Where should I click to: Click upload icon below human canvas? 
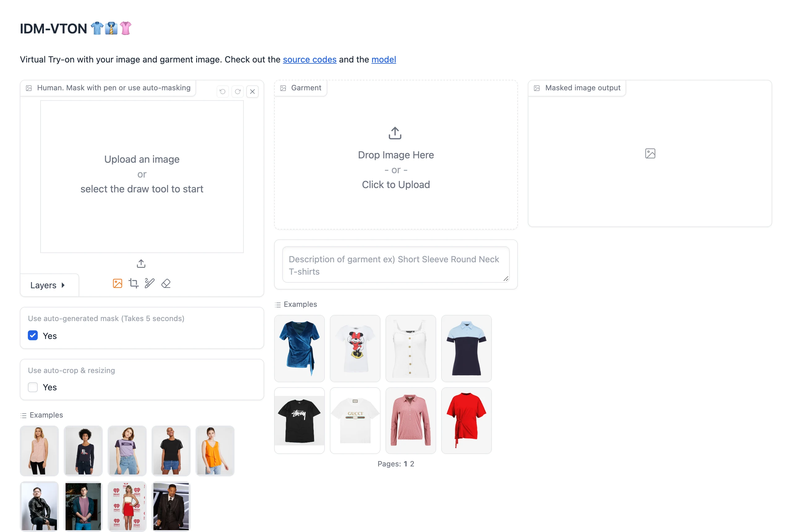coord(141,264)
